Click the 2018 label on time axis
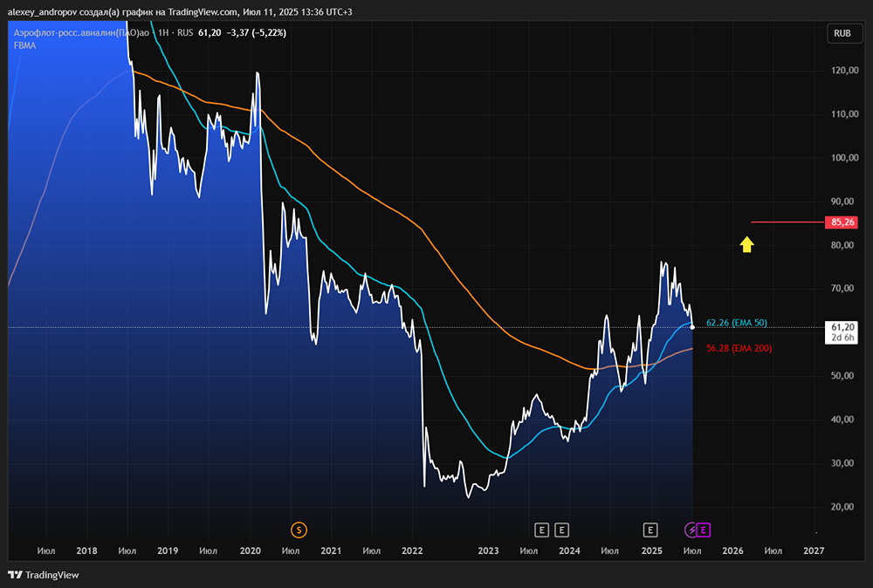 86,550
